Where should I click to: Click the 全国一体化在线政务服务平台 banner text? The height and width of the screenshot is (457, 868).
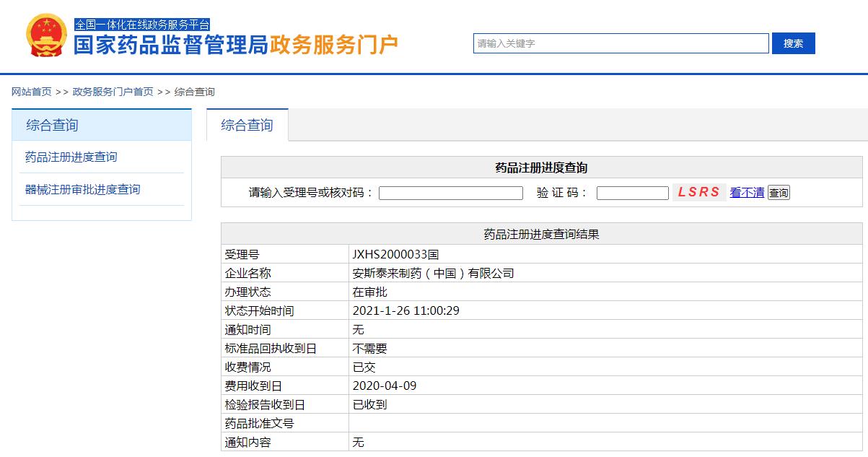142,25
